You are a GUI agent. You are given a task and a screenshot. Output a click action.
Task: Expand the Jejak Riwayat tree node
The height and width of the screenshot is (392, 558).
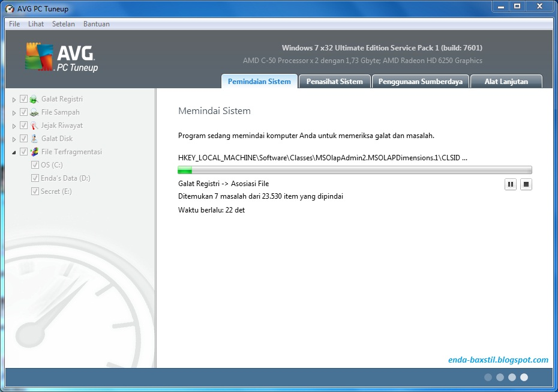pyautogui.click(x=14, y=126)
